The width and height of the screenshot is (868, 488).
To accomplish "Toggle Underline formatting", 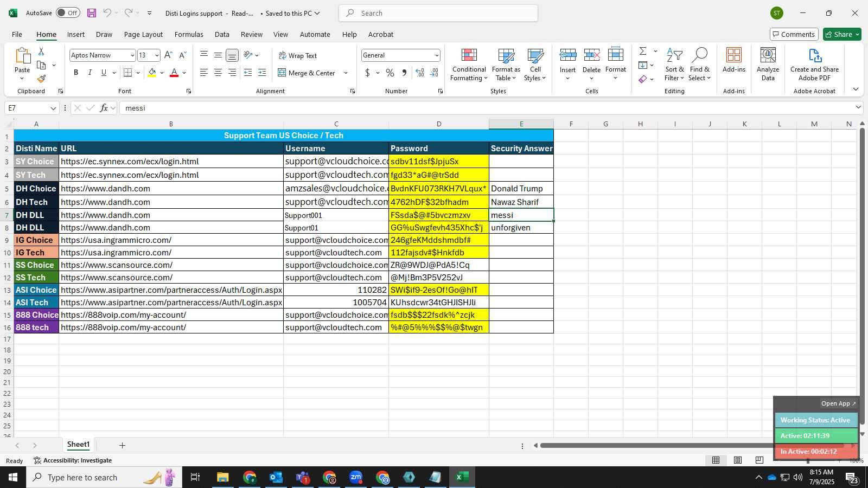I will pos(104,73).
